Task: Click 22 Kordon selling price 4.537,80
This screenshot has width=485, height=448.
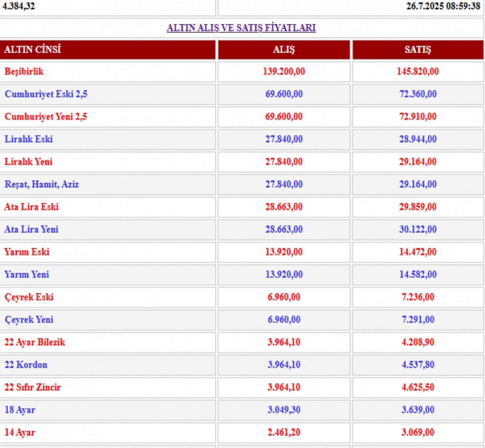Action: click(418, 365)
